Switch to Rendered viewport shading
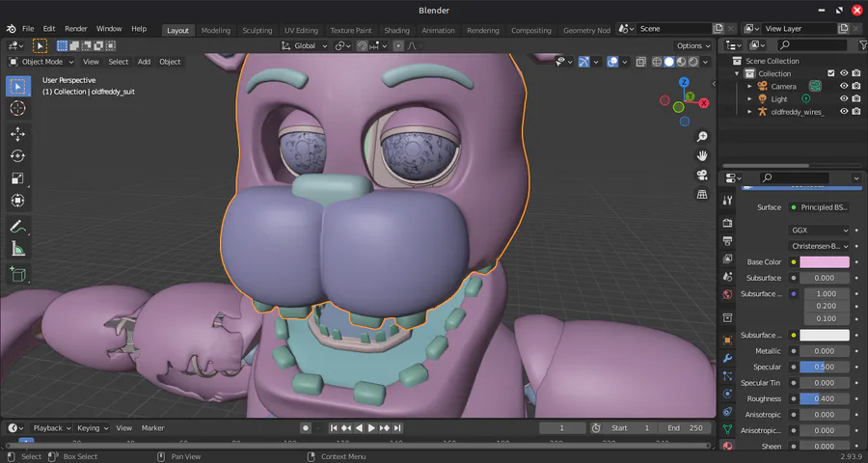Image resolution: width=868 pixels, height=463 pixels. click(x=693, y=62)
